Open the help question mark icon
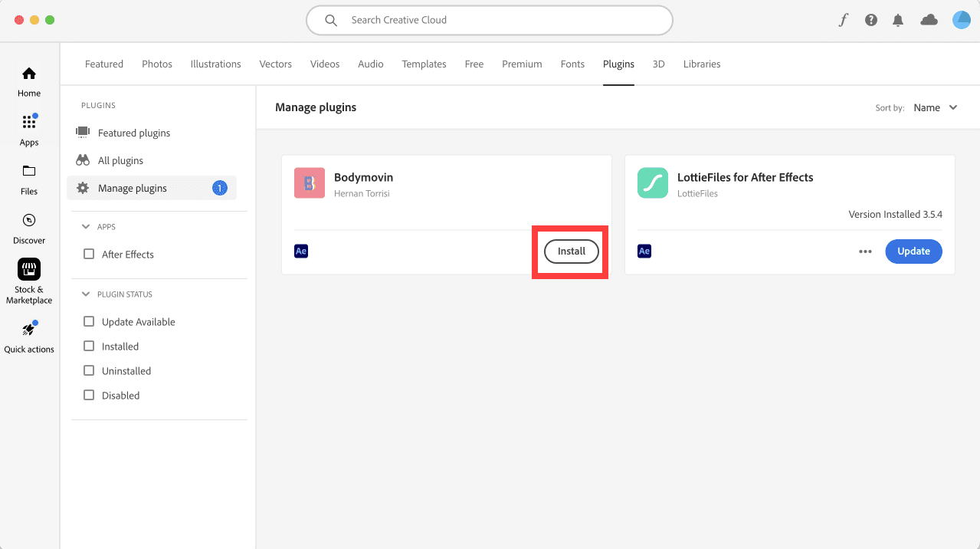The image size is (980, 549). point(871,21)
